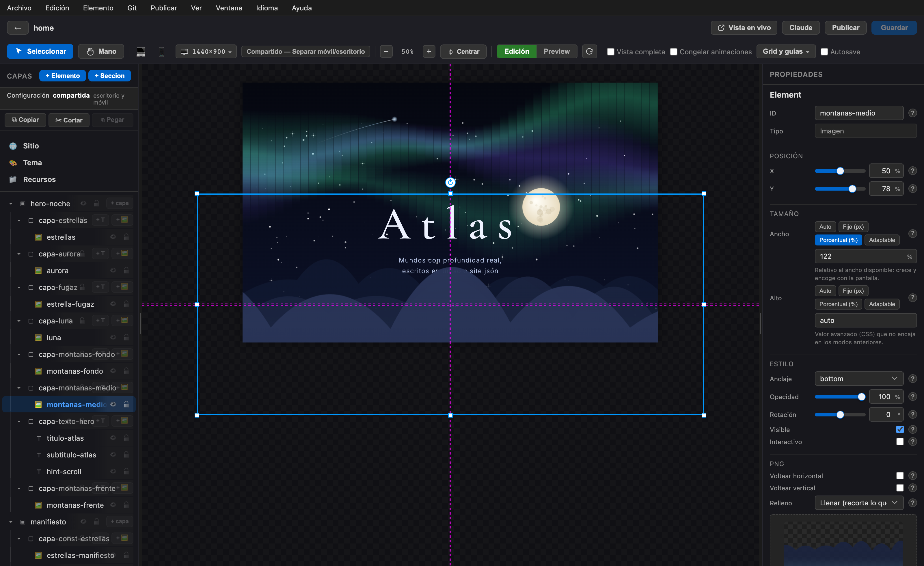This screenshot has width=924, height=566.
Task: Click the Centrar button
Action: 463,51
